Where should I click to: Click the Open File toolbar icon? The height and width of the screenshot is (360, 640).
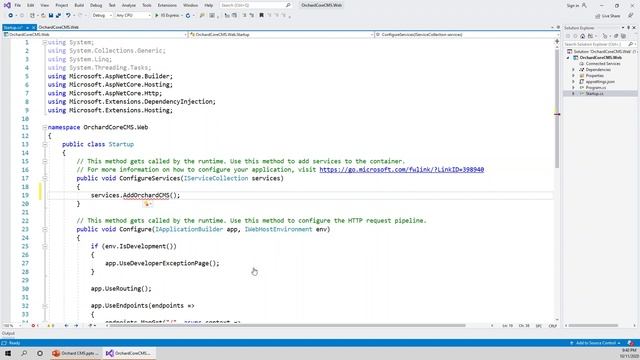click(x=43, y=16)
